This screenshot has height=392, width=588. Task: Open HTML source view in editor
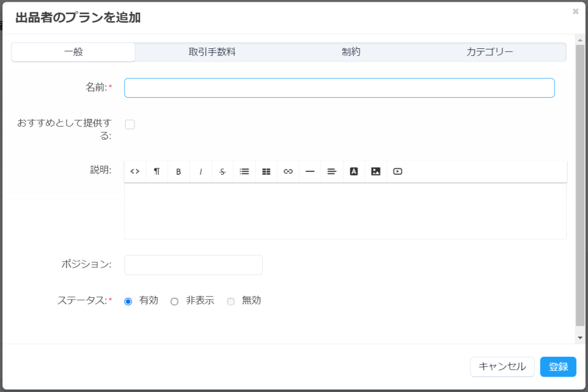coord(135,172)
